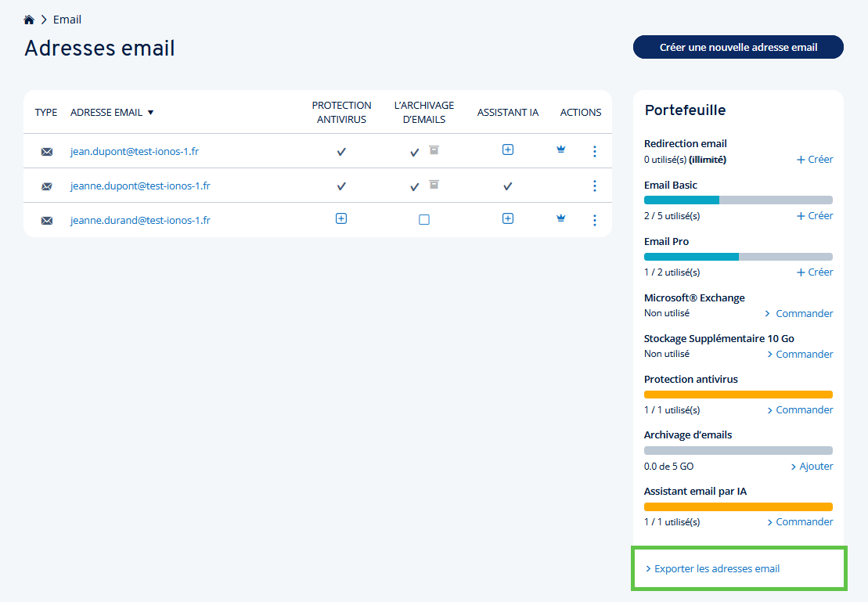Open actions menu for jean.dupont
The image size is (868, 602).
coord(595,151)
